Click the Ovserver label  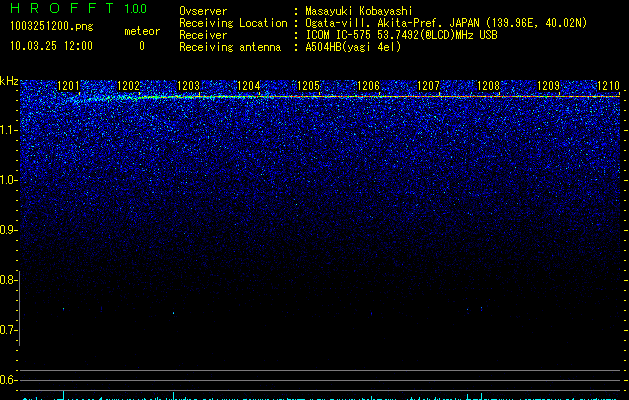point(203,11)
